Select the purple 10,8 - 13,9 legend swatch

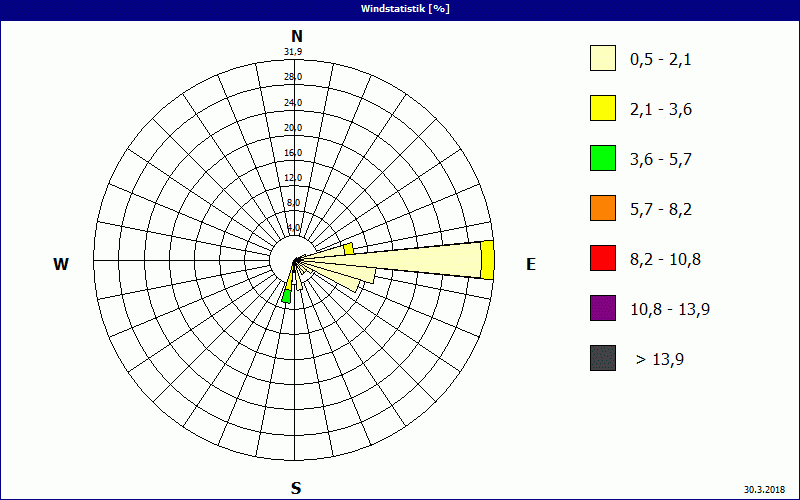(602, 308)
